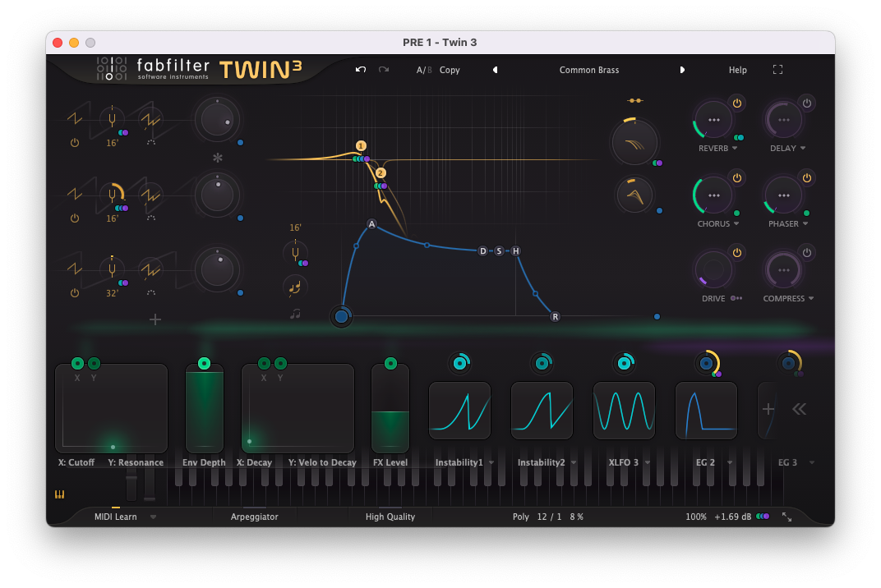Add a new oscillator plus icon

click(x=155, y=319)
